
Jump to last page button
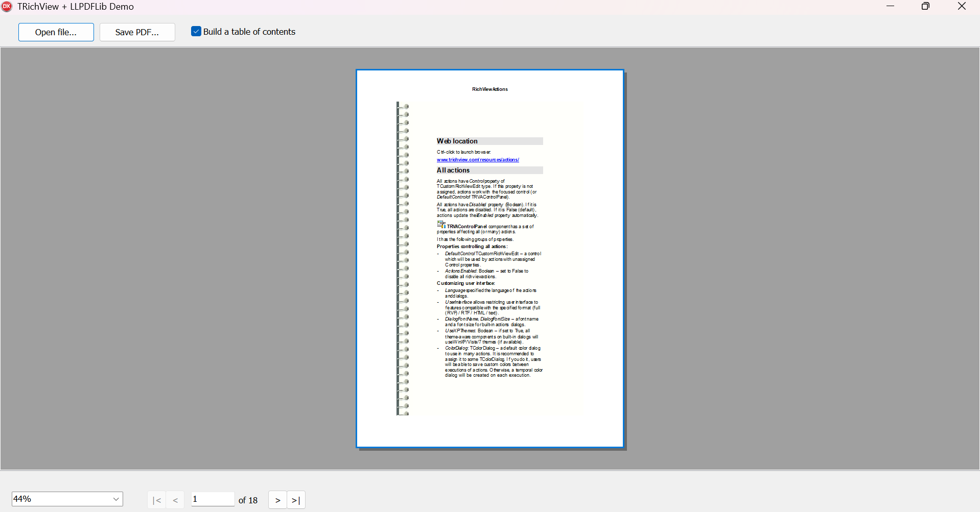[x=296, y=500]
